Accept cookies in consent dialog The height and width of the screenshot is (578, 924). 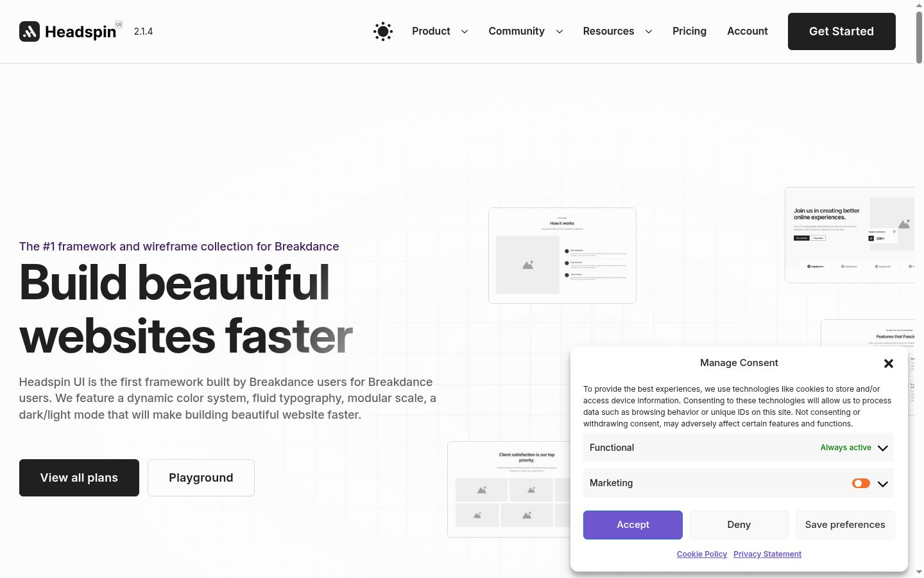point(633,525)
